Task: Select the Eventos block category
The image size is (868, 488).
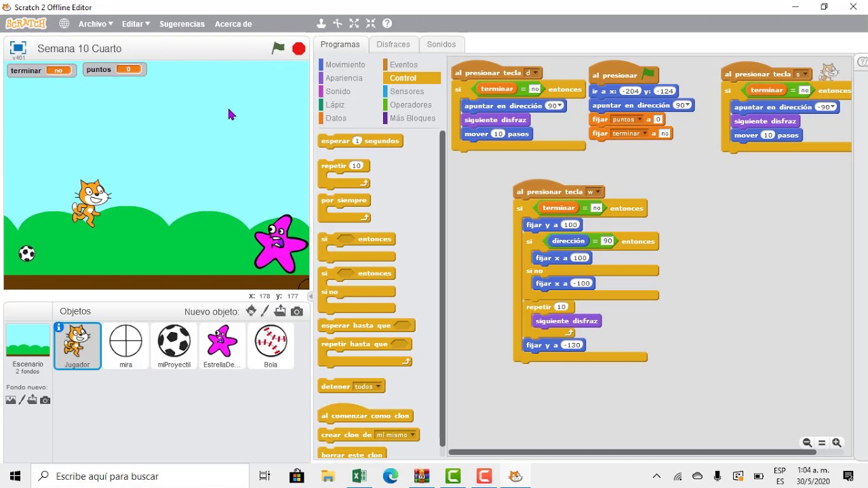Action: point(403,64)
